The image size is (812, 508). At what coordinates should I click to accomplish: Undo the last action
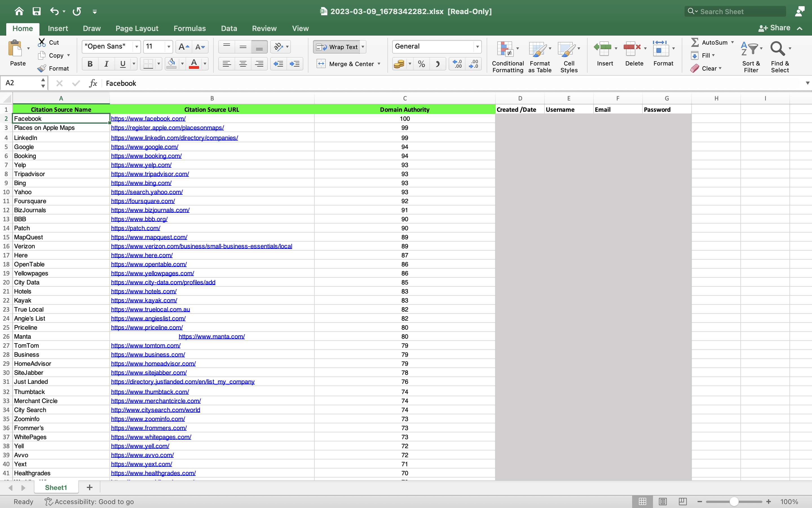point(54,11)
